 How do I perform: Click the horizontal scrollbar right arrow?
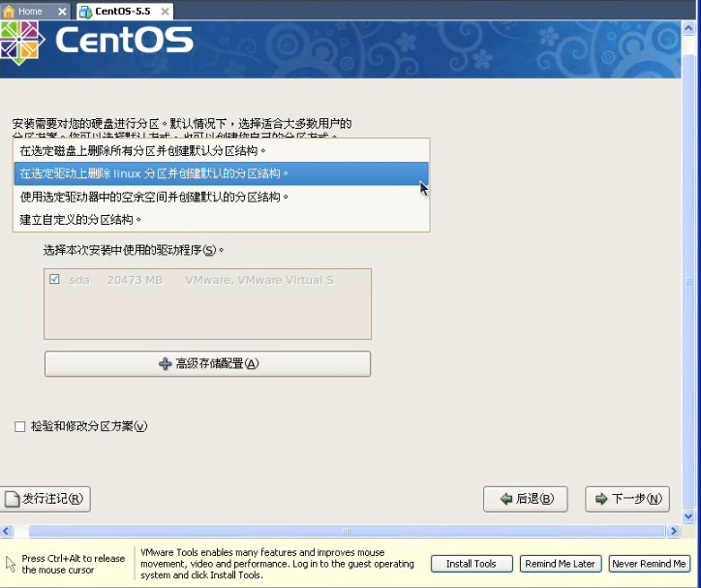[x=673, y=531]
